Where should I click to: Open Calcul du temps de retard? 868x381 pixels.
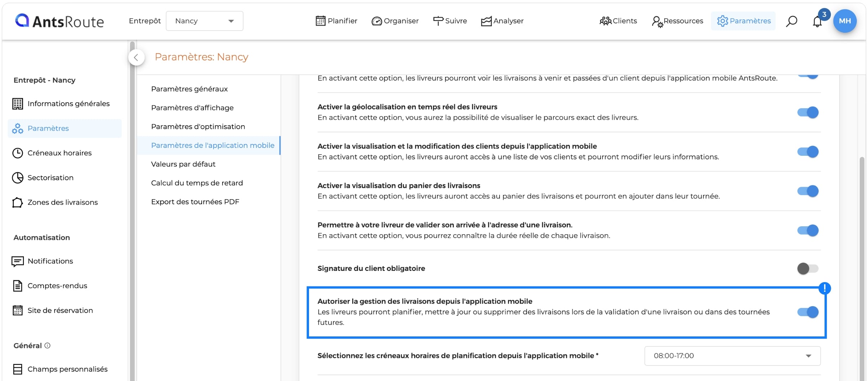[x=197, y=183]
